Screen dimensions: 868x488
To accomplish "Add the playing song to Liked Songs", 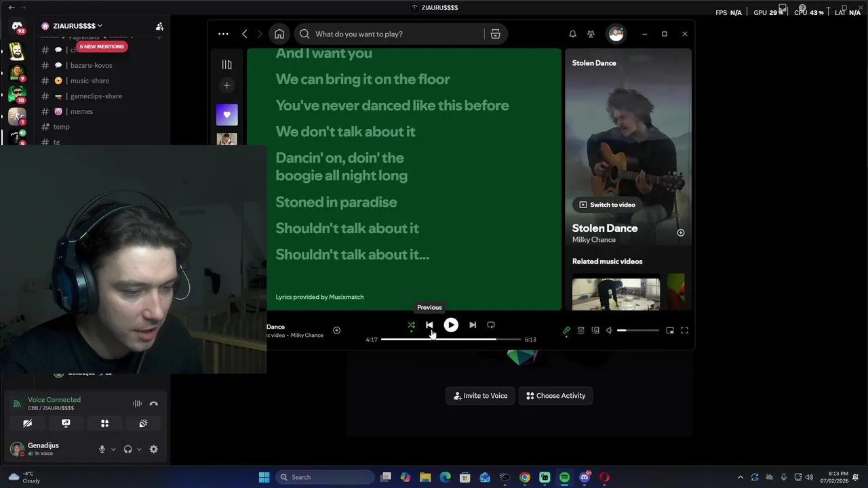I will click(336, 330).
